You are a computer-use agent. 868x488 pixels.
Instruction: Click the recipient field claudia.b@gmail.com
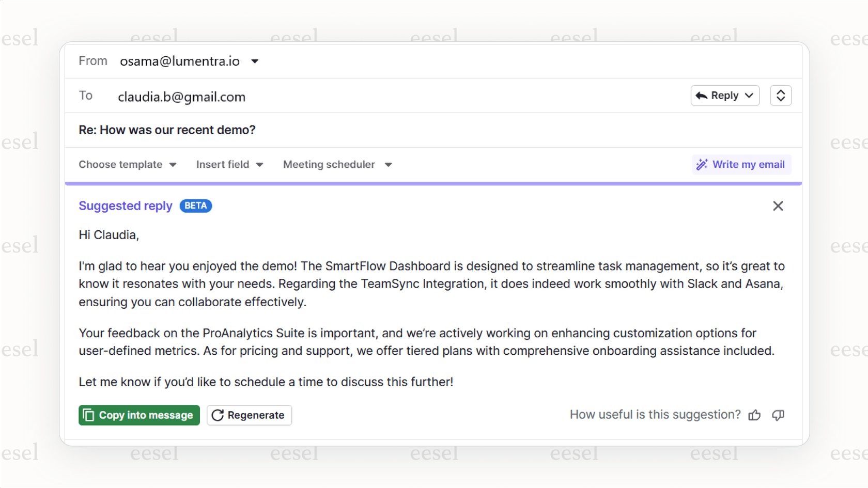pyautogui.click(x=181, y=97)
